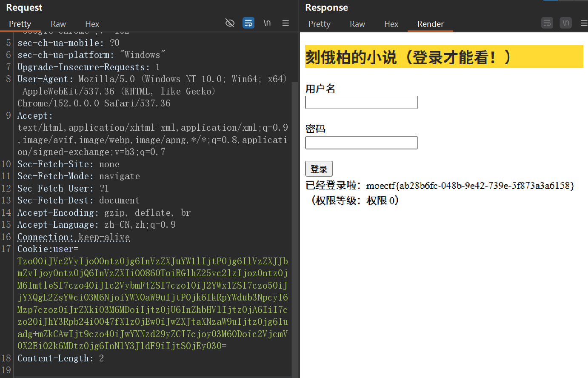Image resolution: width=588 pixels, height=378 pixels.
Task: Click the 登录 login button
Action: [319, 169]
